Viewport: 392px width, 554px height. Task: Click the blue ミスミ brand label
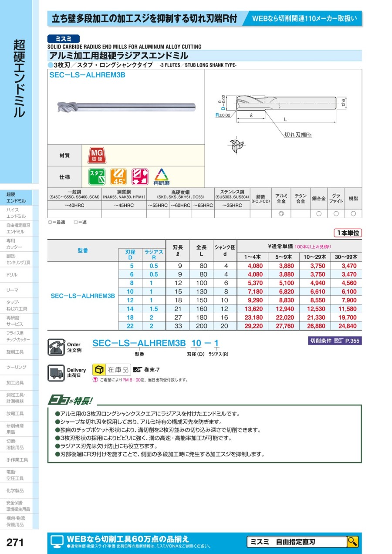pos(64,38)
